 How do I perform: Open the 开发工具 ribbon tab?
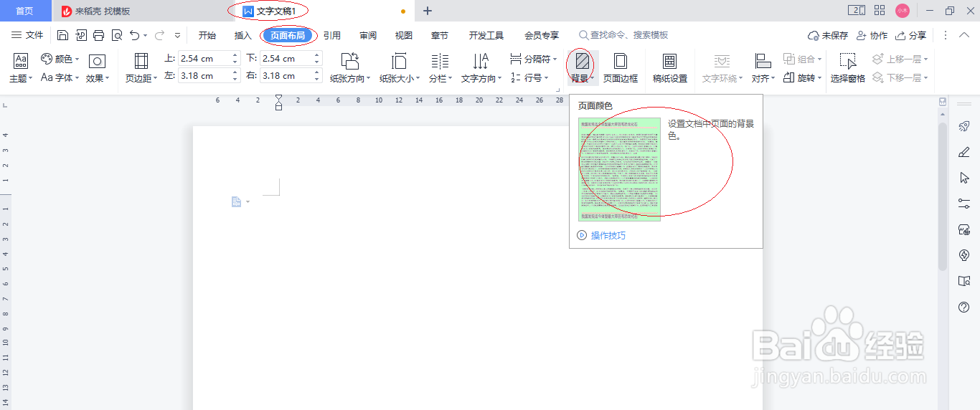[x=486, y=35]
